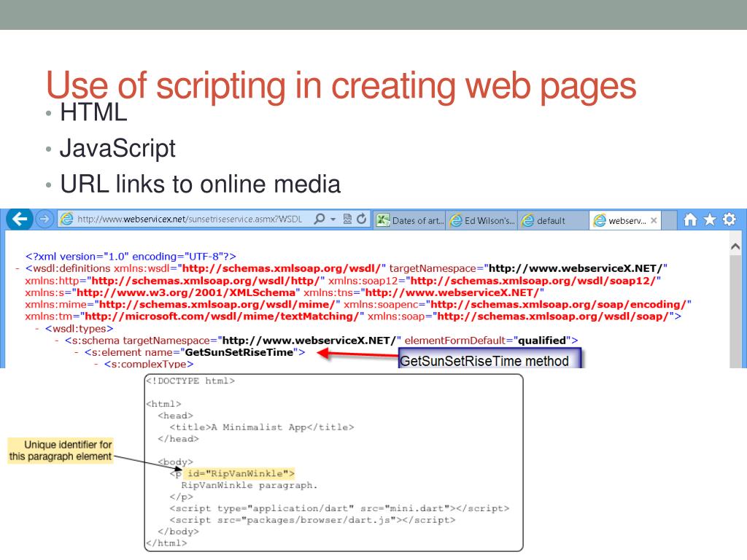Viewport: 747px width, 560px height.
Task: Open the Tools gear icon
Action: coord(729,220)
